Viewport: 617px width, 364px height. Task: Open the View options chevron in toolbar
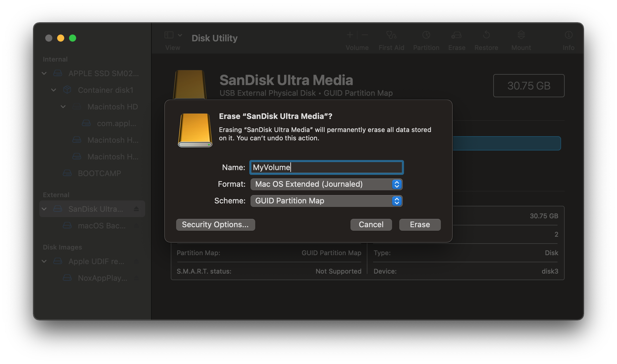tap(180, 35)
